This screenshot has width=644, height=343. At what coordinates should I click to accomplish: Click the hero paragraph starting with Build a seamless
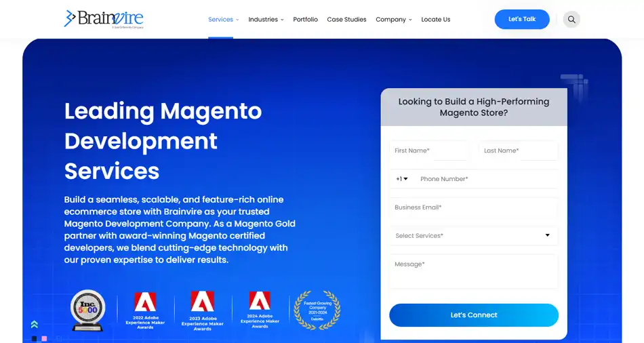point(180,230)
